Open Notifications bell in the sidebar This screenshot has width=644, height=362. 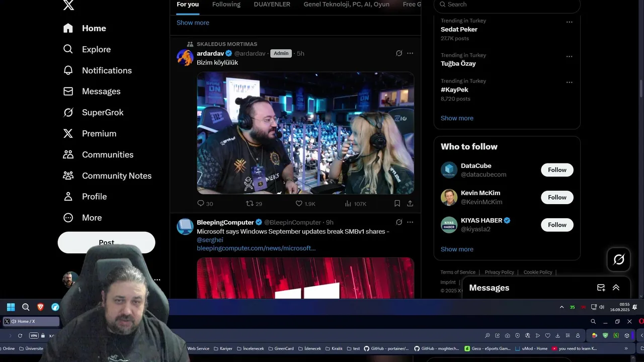point(97,70)
